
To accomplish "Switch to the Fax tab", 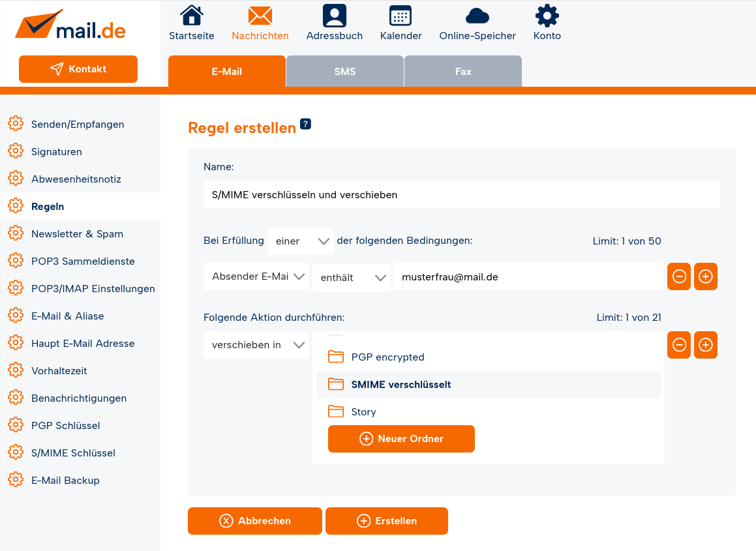I will click(x=463, y=72).
